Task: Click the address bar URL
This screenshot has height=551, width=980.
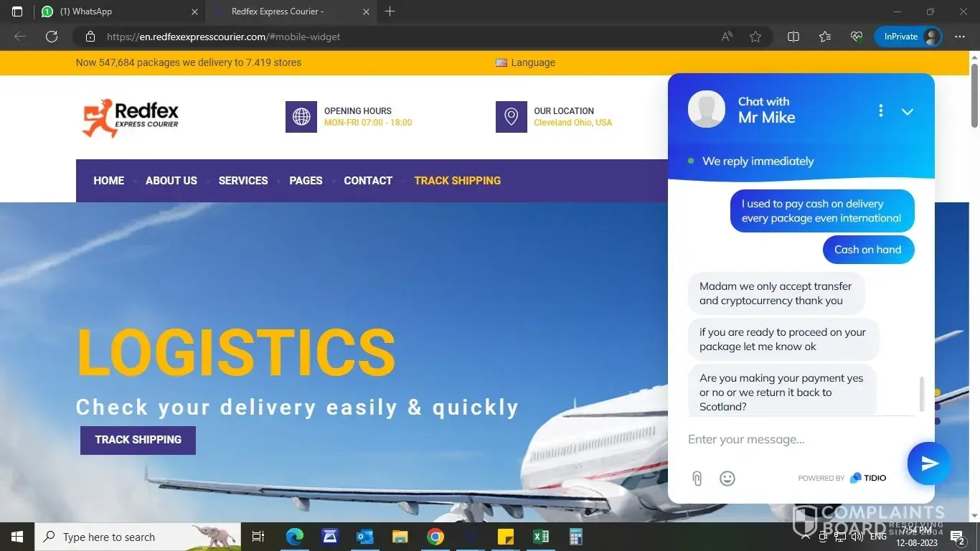Action: pyautogui.click(x=224, y=37)
